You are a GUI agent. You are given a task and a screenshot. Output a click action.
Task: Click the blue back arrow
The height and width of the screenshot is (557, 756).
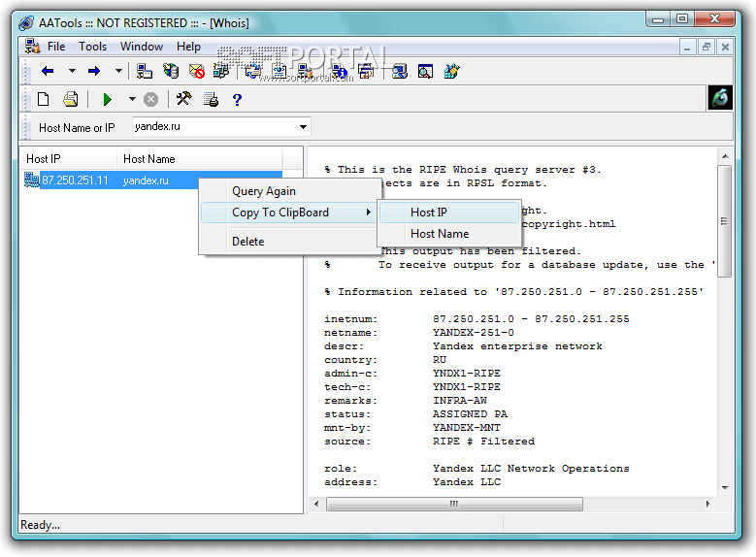click(48, 72)
